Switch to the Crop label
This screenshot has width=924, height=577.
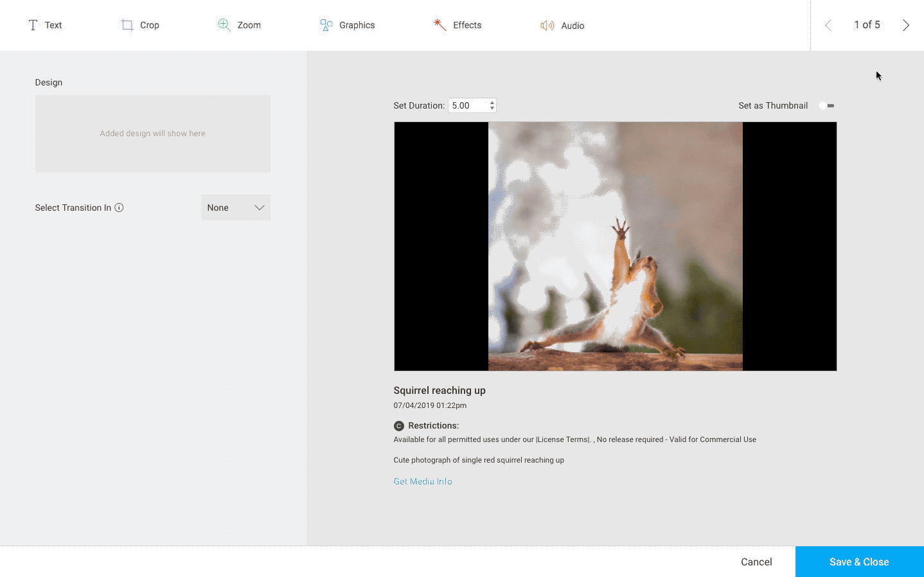tap(150, 25)
